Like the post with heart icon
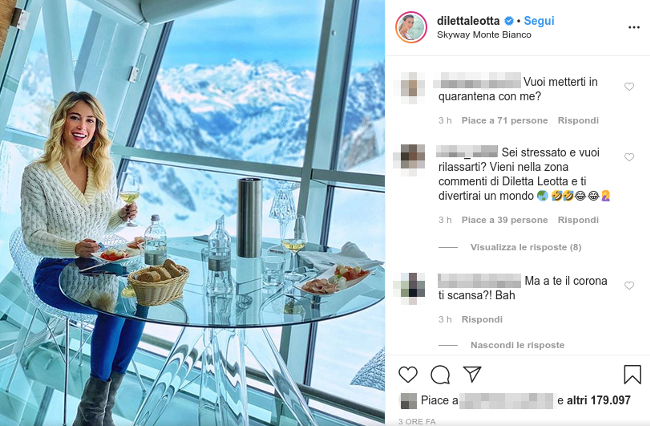Screen dimensions: 650x426 [408, 374]
